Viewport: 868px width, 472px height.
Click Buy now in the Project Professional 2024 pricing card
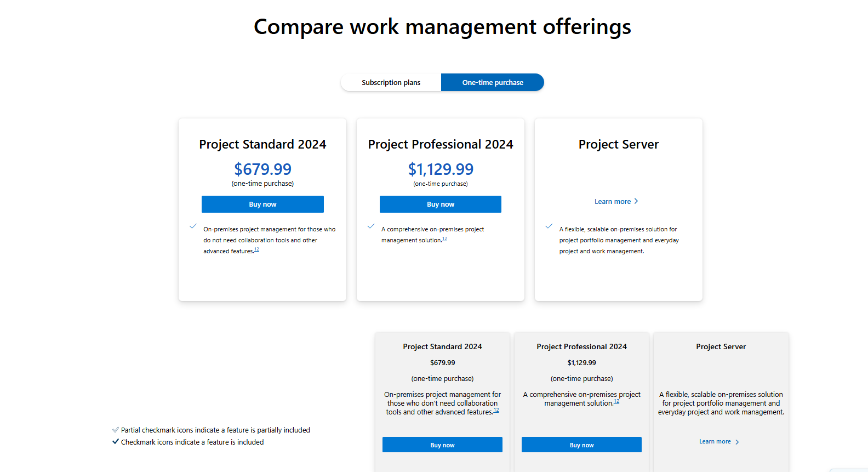click(x=441, y=204)
